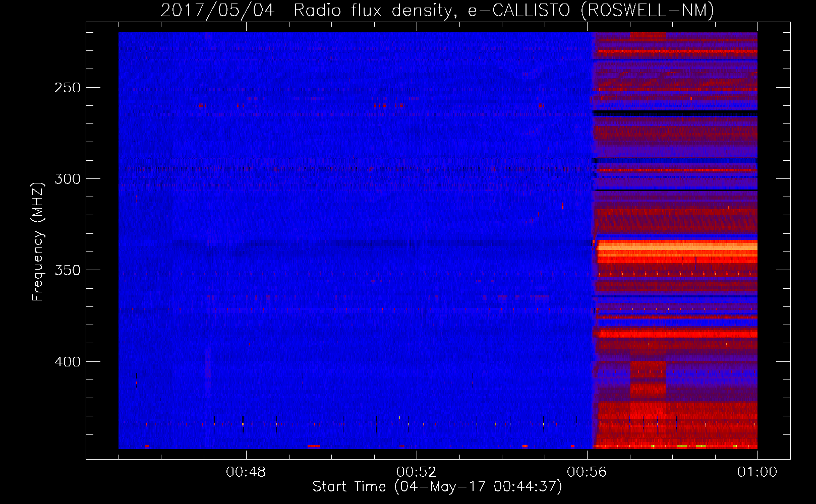Click the '01:00' time tick label
Screen dimensions: 816x504
[x=757, y=472]
